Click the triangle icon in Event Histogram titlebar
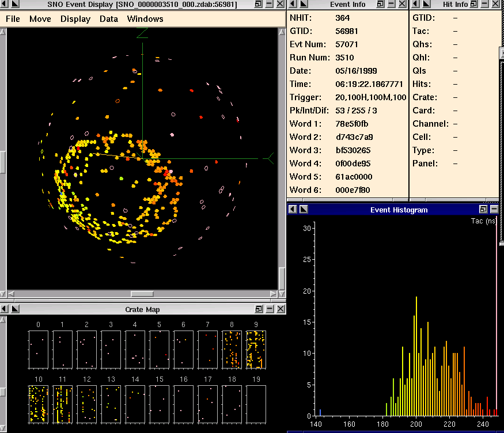 (x=304, y=210)
